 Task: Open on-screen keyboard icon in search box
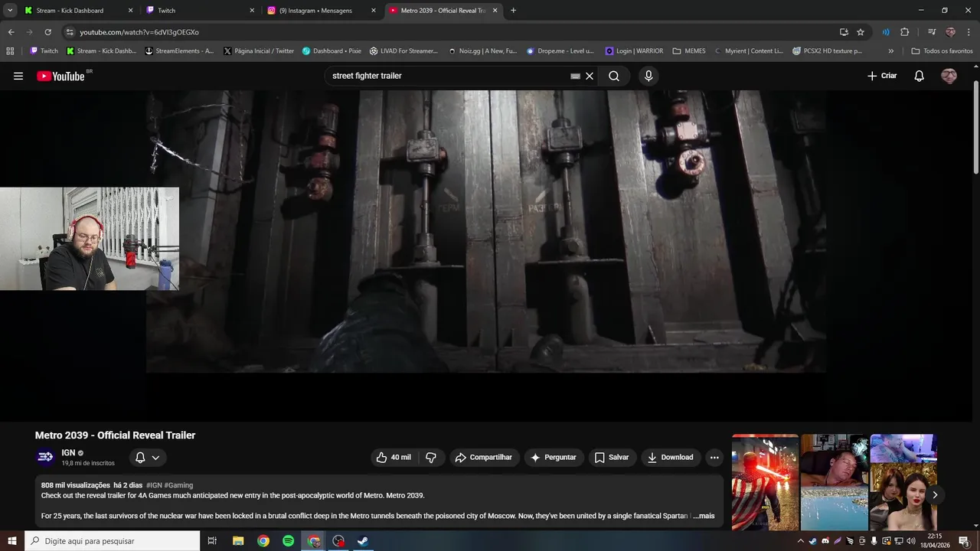tap(575, 76)
